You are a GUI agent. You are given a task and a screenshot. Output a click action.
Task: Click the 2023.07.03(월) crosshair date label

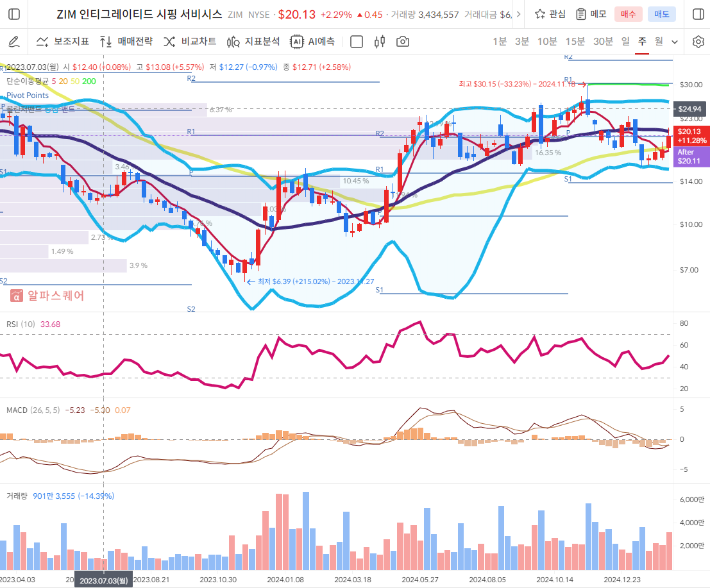(104, 580)
